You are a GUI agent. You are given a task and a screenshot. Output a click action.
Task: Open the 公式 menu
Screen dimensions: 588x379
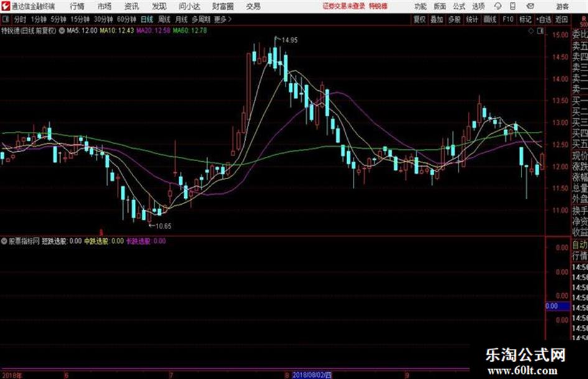[x=459, y=6]
